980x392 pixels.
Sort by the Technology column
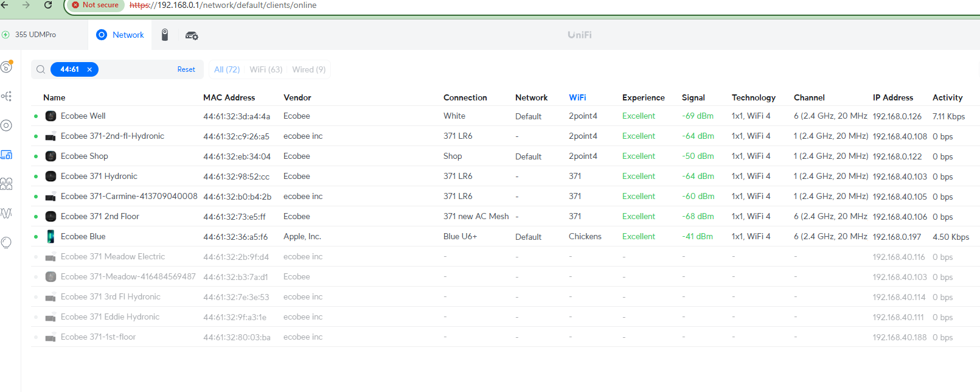[x=754, y=97]
